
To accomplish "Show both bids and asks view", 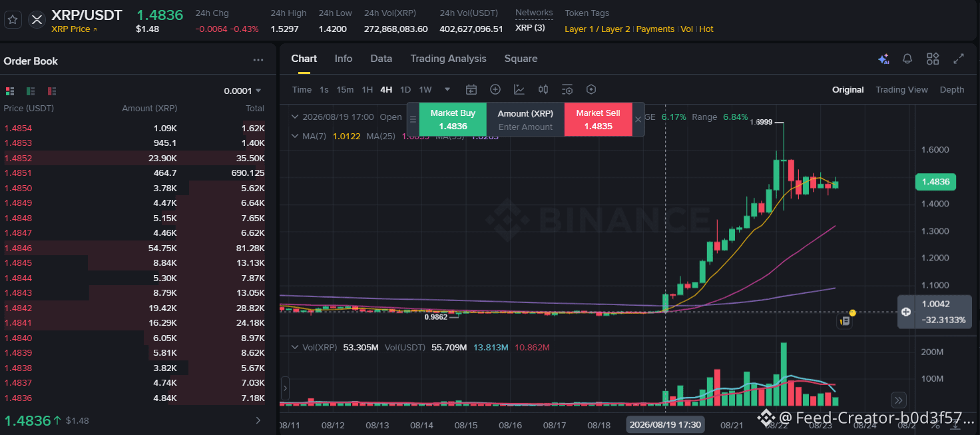I will tap(10, 91).
